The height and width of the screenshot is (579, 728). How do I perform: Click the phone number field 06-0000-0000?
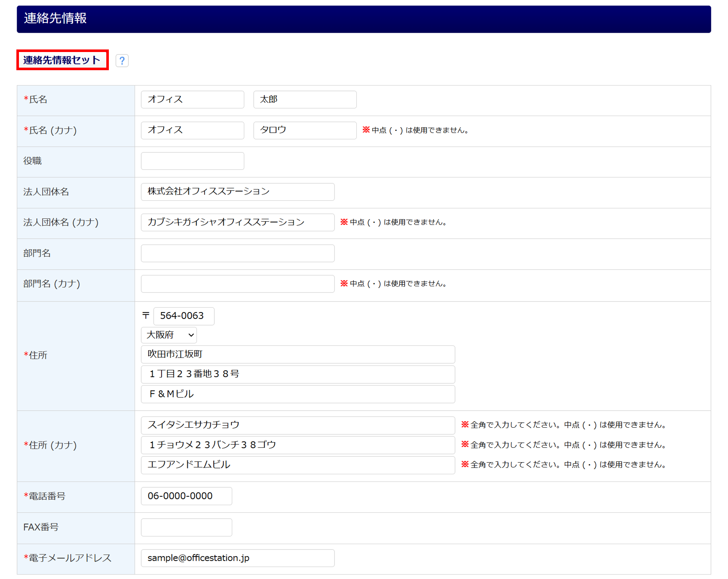pos(186,496)
